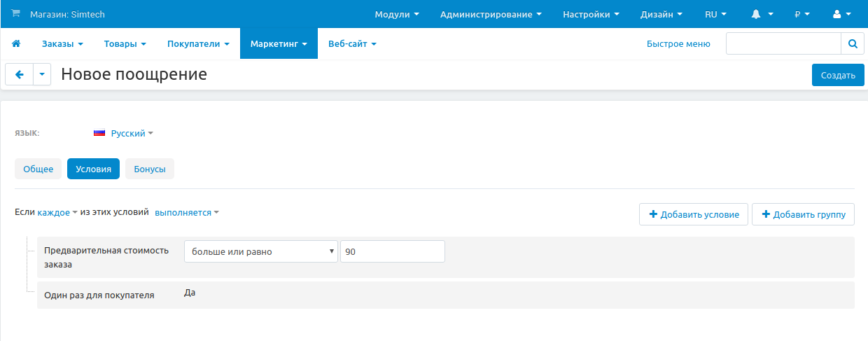Expand the dropdown beside the back arrow

[x=42, y=74]
